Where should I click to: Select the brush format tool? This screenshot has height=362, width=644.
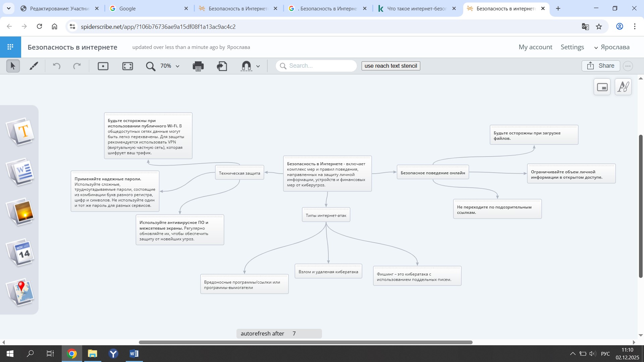(x=34, y=66)
